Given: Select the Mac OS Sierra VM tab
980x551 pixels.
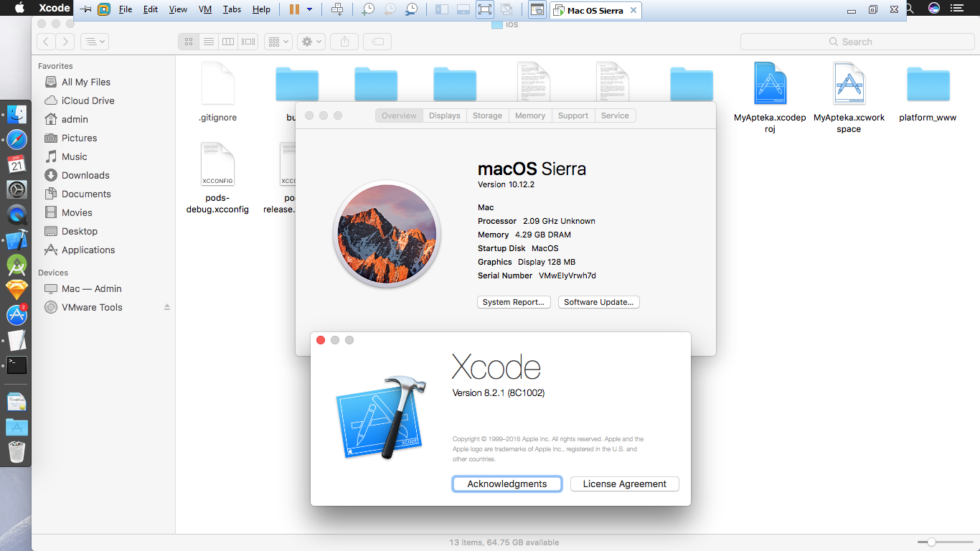Looking at the screenshot, I should (x=595, y=11).
